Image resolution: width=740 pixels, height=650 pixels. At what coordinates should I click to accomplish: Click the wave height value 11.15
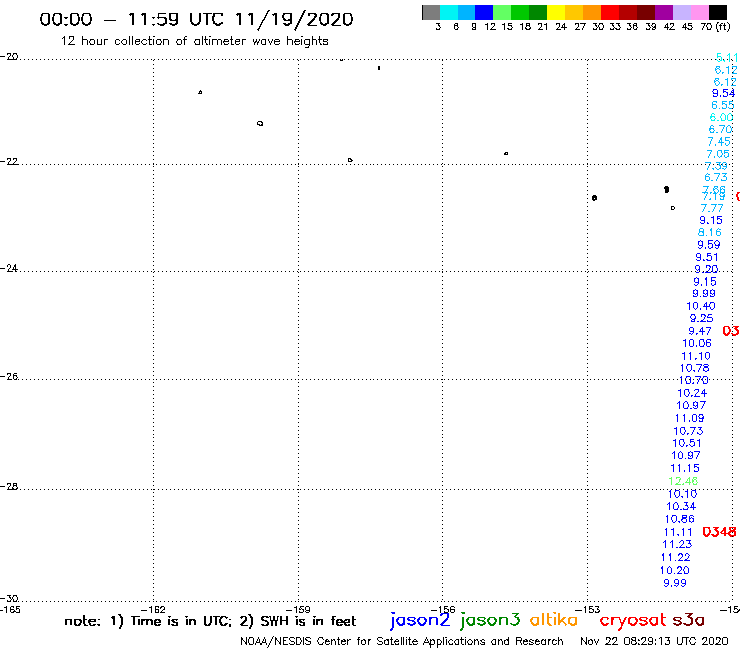[x=685, y=468]
